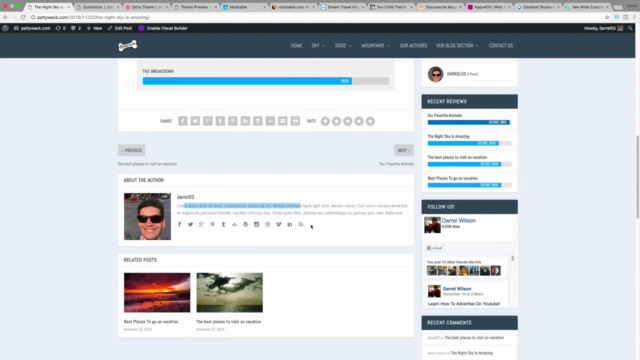640x360 pixels.
Task: Open author's Facebook profile icon
Action: point(179,224)
